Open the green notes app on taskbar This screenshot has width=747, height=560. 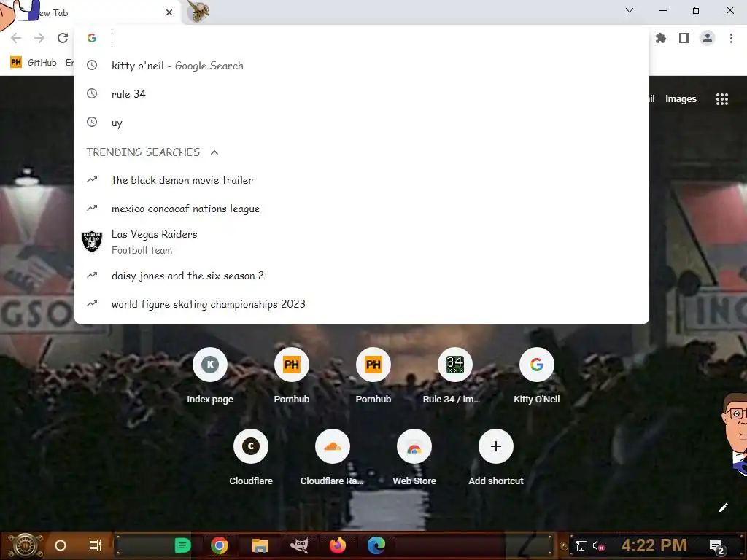coord(182,545)
